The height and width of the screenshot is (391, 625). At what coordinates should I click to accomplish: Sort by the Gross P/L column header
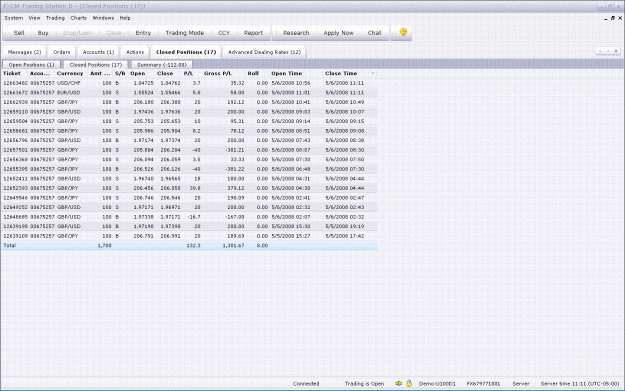coord(218,73)
